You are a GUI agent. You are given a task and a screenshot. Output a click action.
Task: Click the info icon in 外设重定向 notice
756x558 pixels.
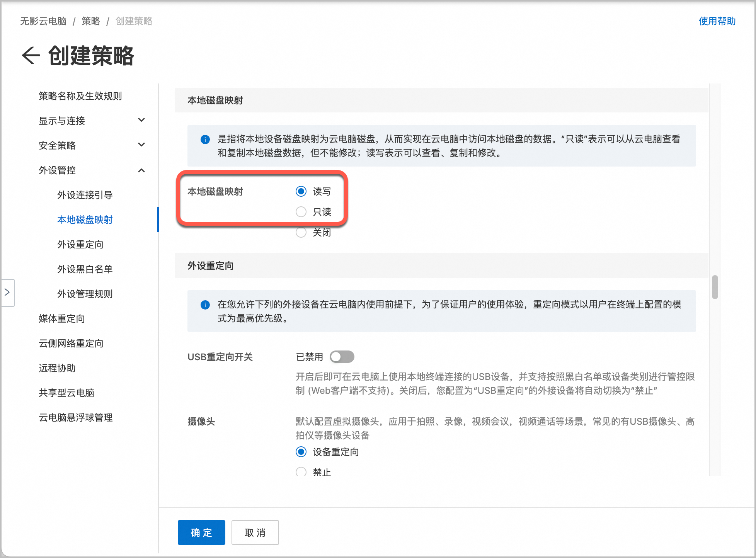click(x=205, y=305)
